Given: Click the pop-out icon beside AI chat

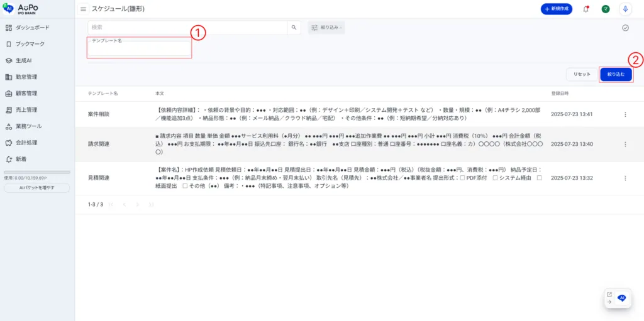Looking at the screenshot, I should click(x=609, y=295).
